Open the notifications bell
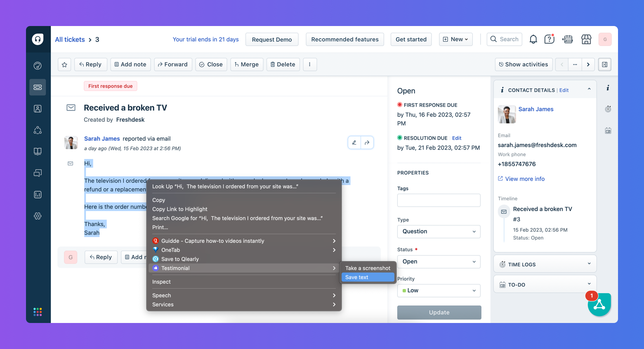 (x=533, y=39)
